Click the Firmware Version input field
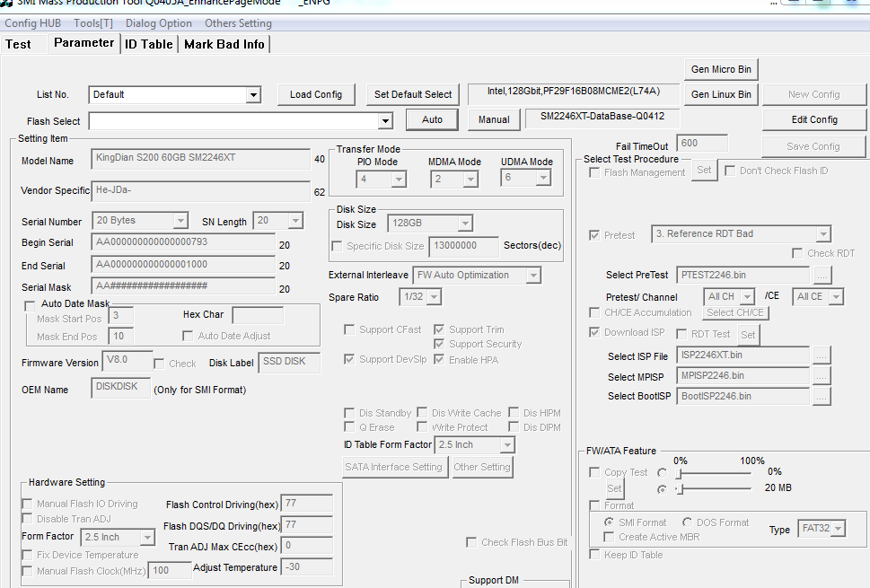 [x=127, y=361]
